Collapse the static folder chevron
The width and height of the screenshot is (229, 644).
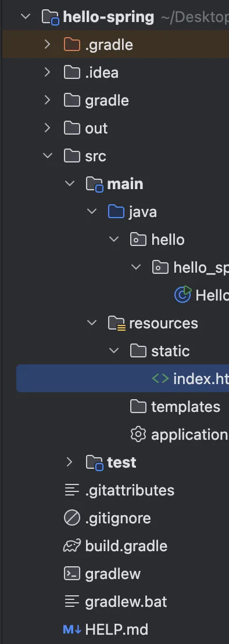(114, 351)
